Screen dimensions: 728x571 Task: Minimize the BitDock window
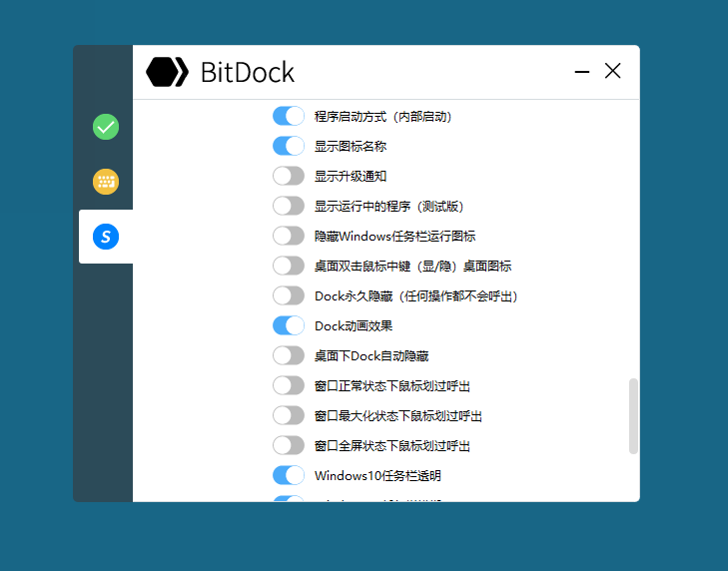tap(582, 72)
